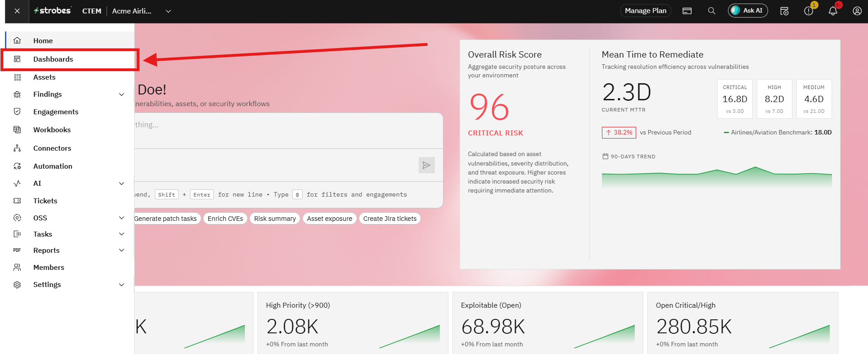The image size is (868, 354).
Task: Open Dashboards in the sidebar
Action: [70, 59]
